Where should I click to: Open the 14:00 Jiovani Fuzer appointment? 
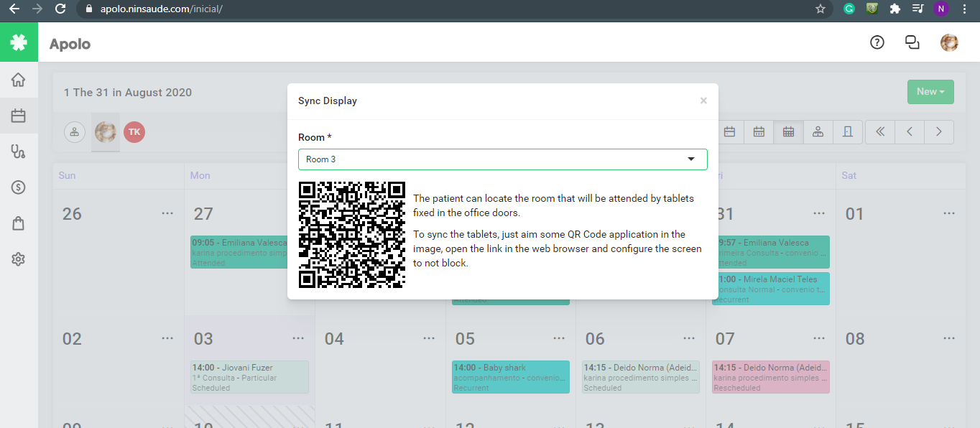coord(249,377)
